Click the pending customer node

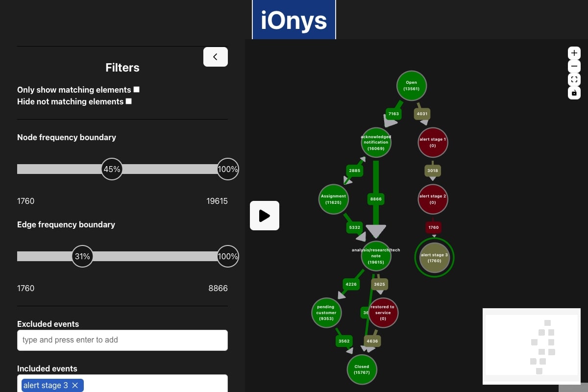[326, 313]
